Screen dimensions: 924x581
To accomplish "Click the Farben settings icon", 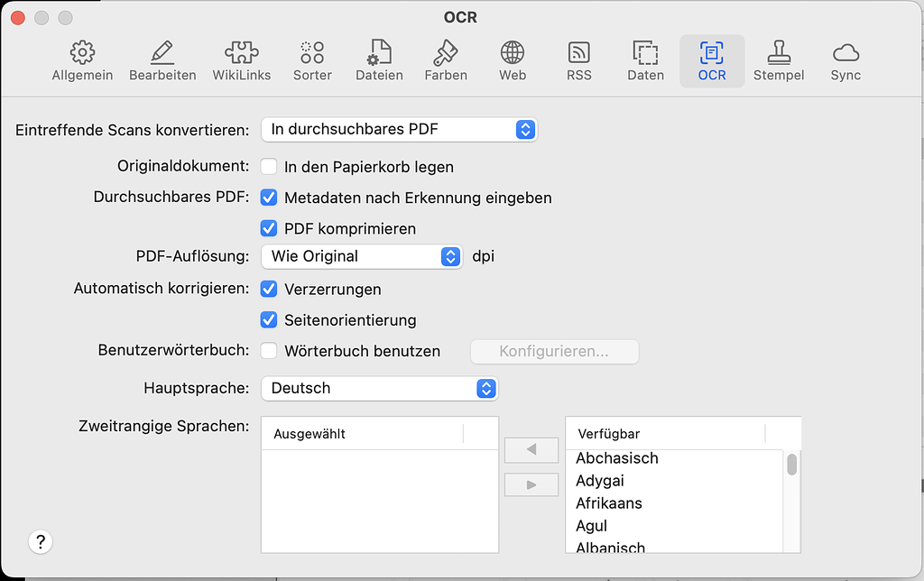I will [446, 60].
